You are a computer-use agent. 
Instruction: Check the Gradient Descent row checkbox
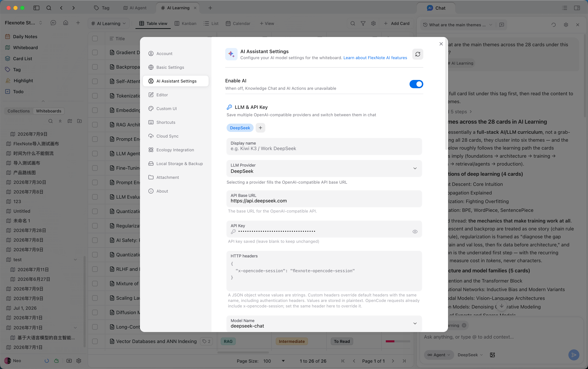point(95,52)
